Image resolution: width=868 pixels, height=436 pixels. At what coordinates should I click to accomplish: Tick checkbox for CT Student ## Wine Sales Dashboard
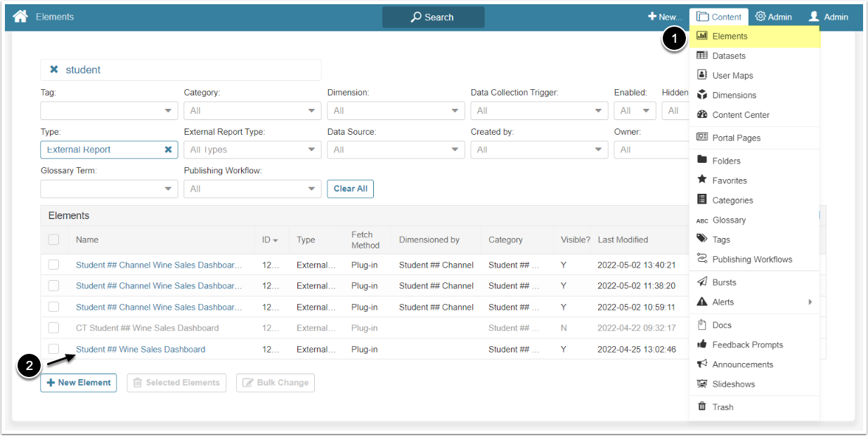click(54, 328)
